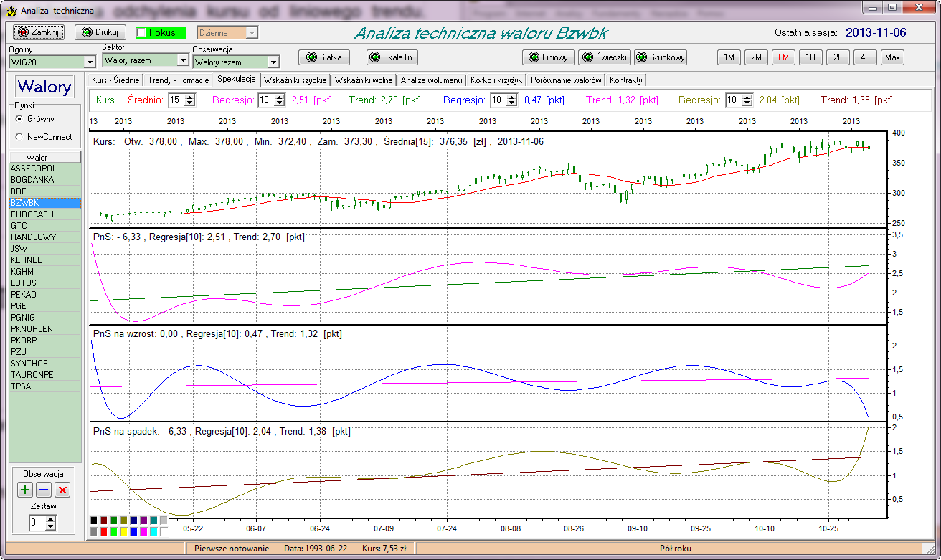The height and width of the screenshot is (560, 941).
Task: Pick the bright green color swatch
Action: (x=114, y=532)
